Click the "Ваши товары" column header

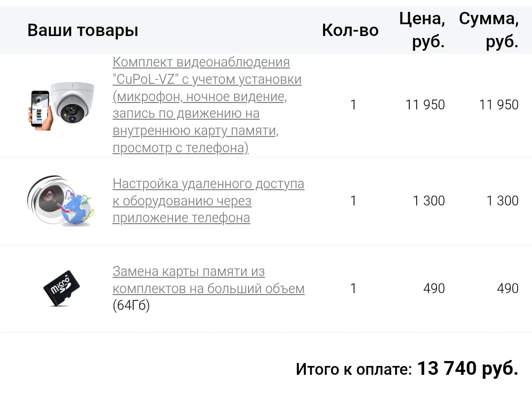83,31
